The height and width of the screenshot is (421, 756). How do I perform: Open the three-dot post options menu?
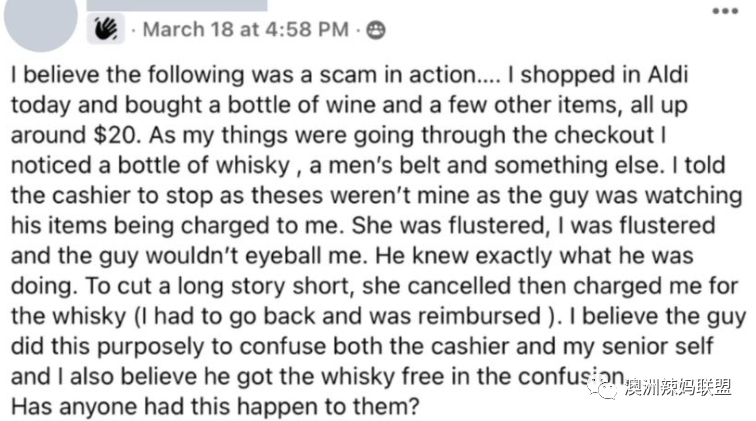pos(725,11)
